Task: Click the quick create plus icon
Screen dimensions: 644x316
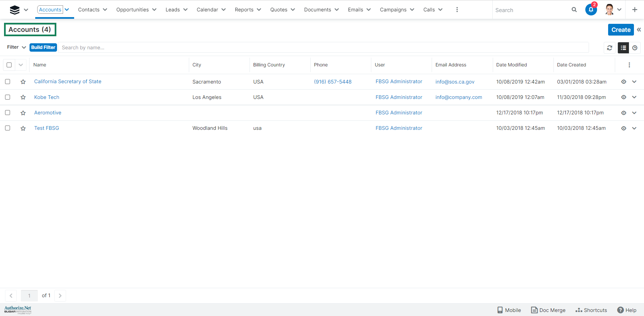Action: coord(634,10)
